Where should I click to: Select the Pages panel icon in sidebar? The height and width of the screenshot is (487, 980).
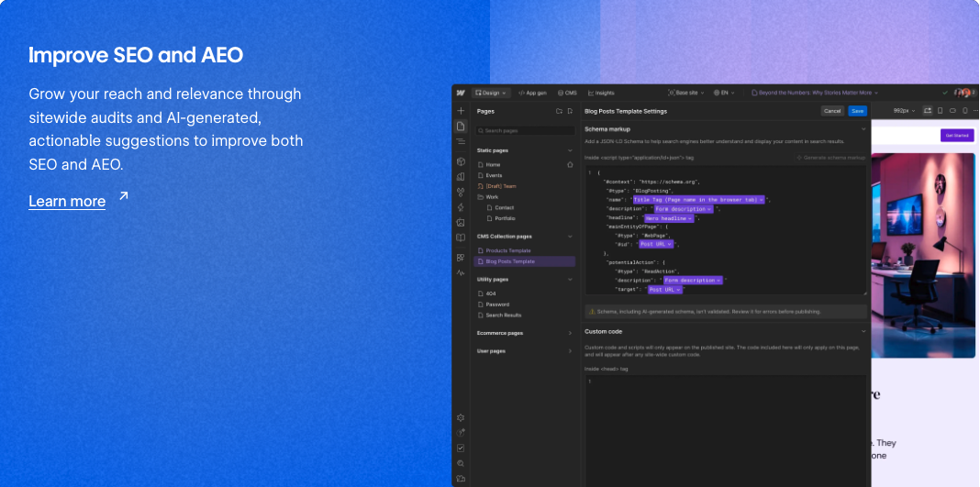coord(461,127)
